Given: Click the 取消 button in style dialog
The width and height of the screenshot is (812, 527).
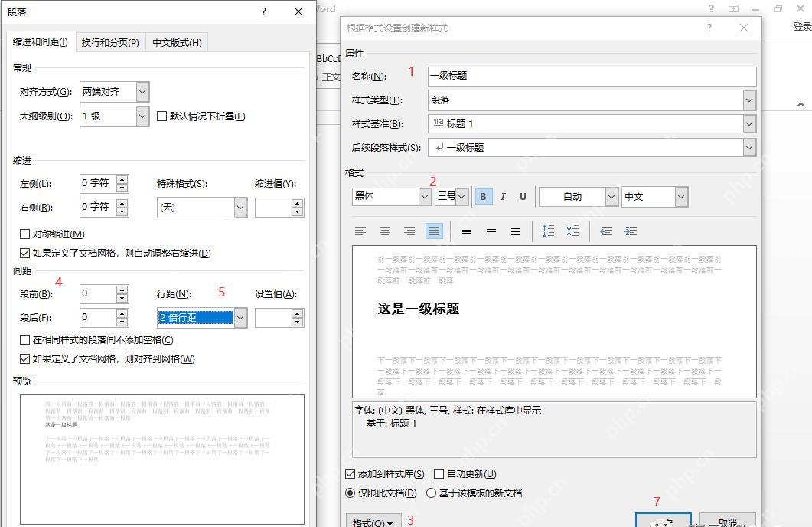Looking at the screenshot, I should 727,521.
